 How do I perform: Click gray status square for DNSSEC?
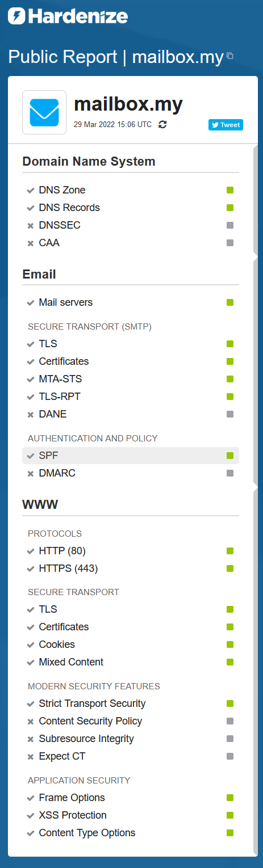point(230,225)
